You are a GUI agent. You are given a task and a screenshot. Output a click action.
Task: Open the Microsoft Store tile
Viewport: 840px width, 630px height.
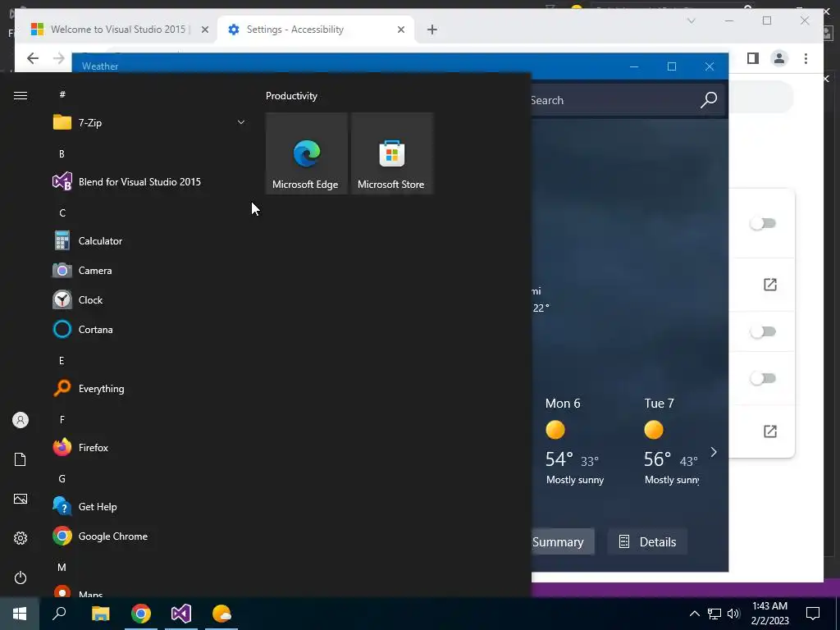pos(391,153)
